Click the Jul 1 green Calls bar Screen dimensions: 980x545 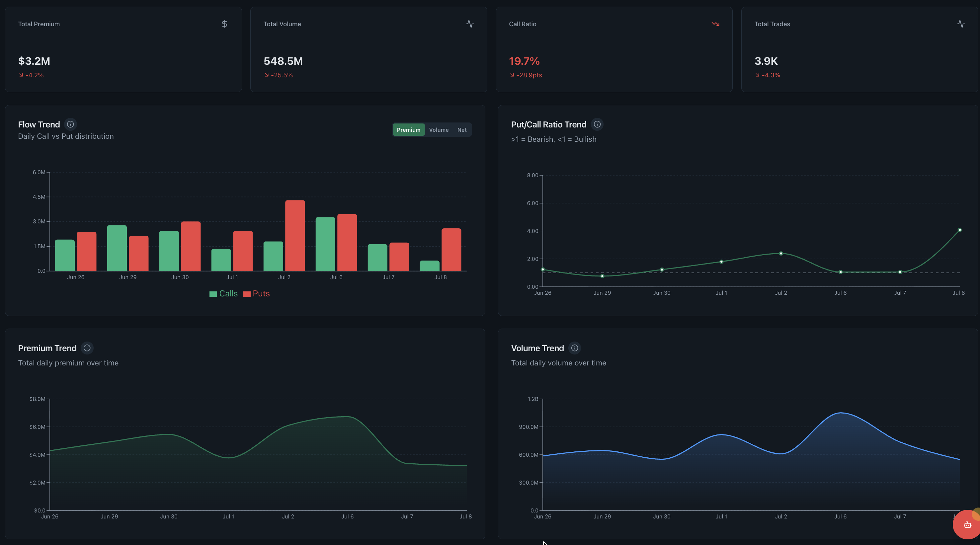pyautogui.click(x=221, y=260)
